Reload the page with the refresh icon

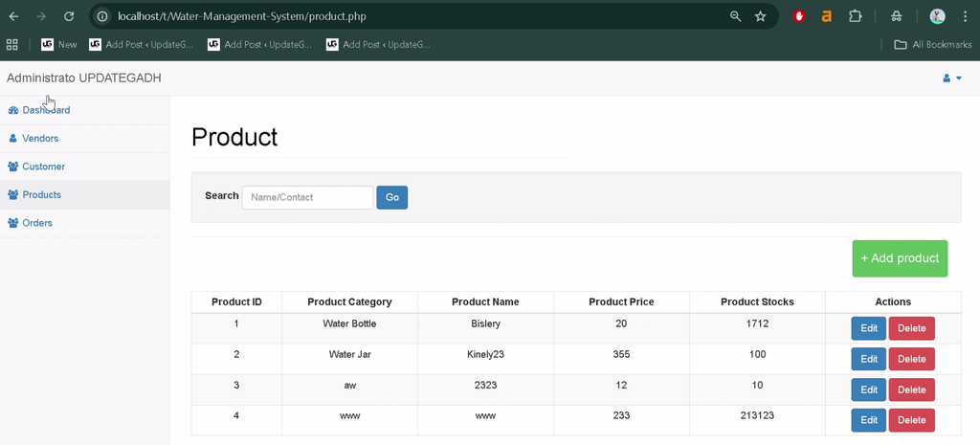pos(69,17)
